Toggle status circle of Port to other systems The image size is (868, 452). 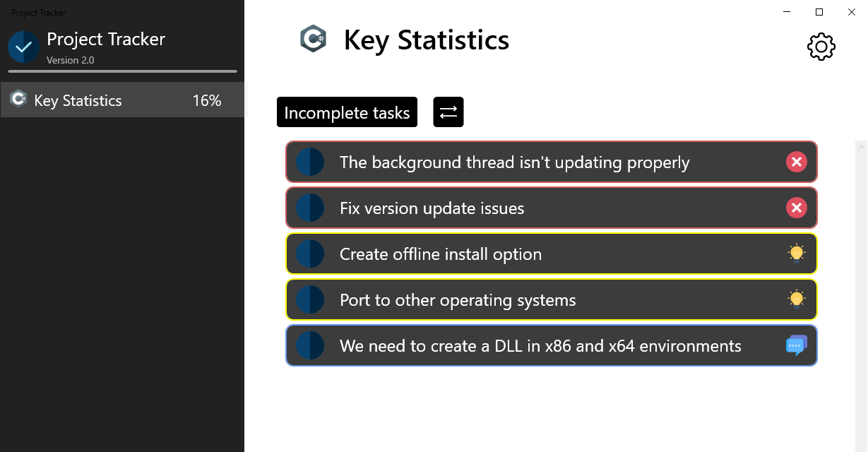(310, 300)
